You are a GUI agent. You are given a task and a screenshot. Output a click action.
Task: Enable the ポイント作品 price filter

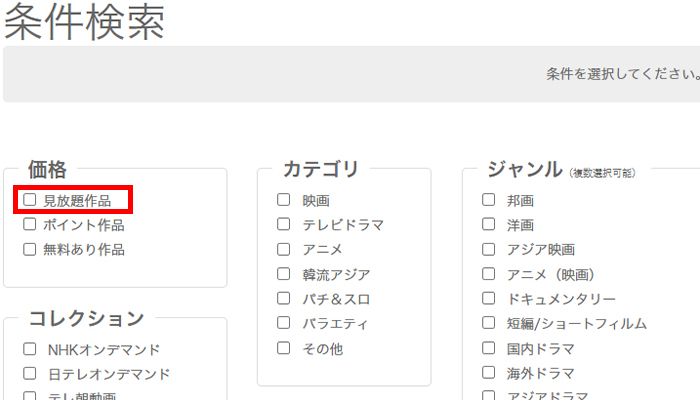click(x=30, y=225)
